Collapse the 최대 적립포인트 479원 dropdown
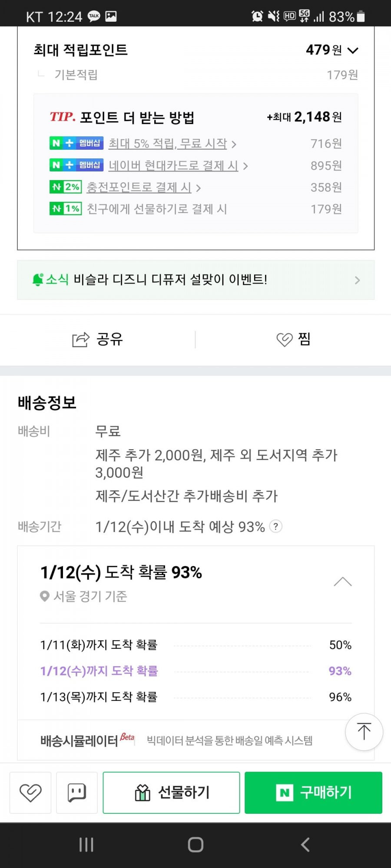Screen dimensions: 391x868 tap(353, 50)
